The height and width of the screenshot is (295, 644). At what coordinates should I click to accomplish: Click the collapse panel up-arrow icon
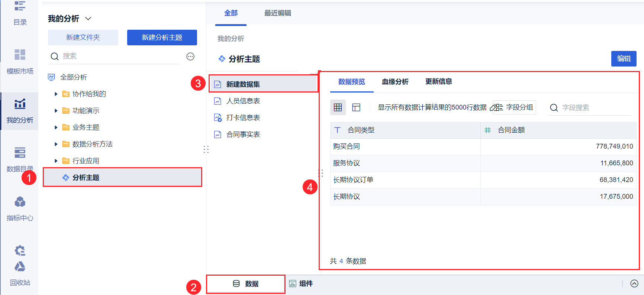[x=634, y=283]
